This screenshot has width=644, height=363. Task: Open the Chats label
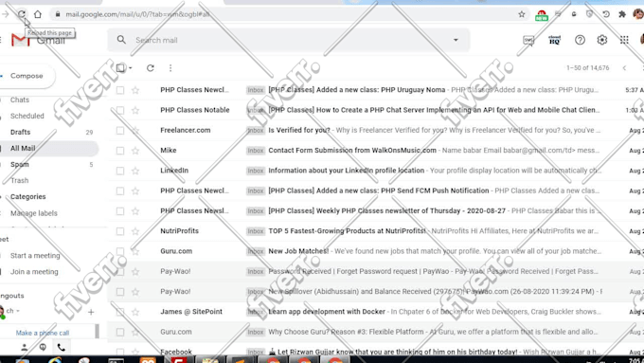pos(20,100)
